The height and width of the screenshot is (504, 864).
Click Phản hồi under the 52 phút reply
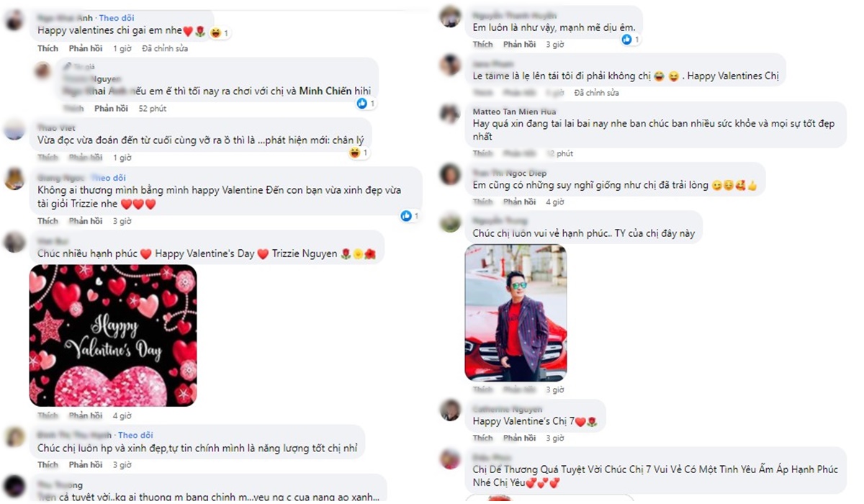(x=111, y=109)
